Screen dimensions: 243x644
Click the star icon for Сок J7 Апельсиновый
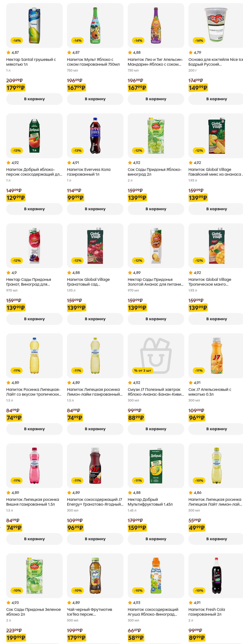click(x=191, y=382)
